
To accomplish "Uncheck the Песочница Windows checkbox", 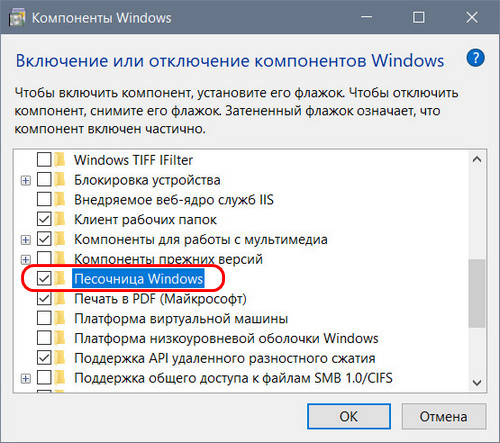I will 44,278.
